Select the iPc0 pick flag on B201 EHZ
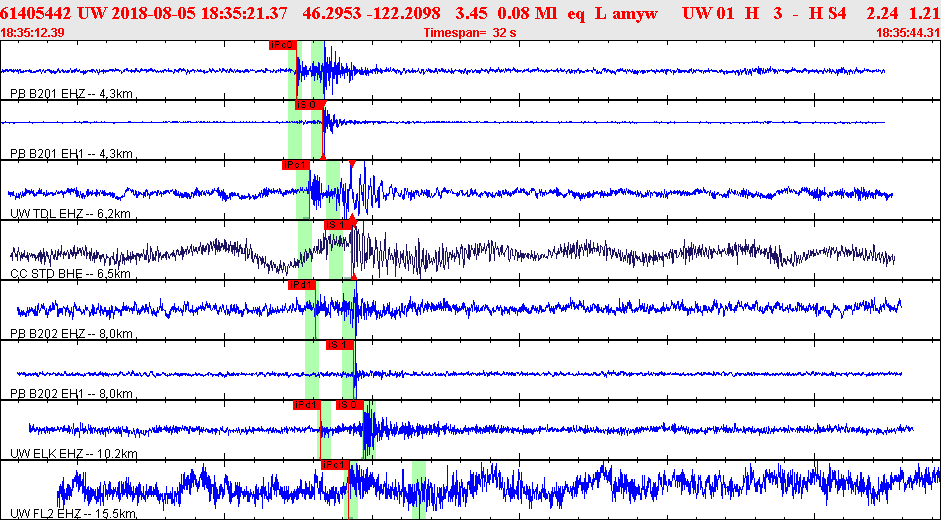 281,45
